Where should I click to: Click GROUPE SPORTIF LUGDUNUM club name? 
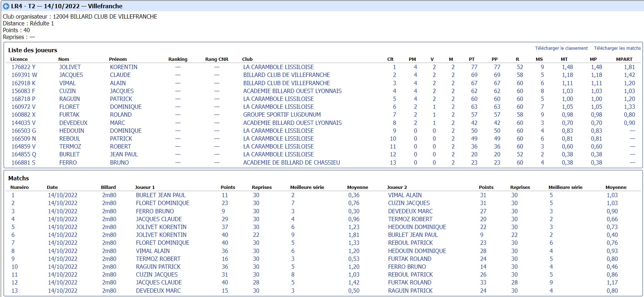(282, 115)
